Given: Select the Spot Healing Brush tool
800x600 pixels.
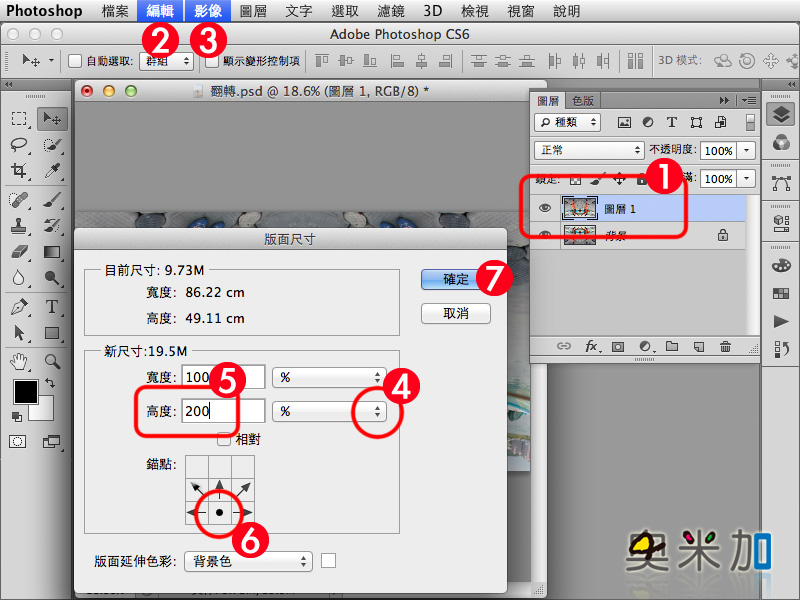Looking at the screenshot, I should (x=19, y=199).
